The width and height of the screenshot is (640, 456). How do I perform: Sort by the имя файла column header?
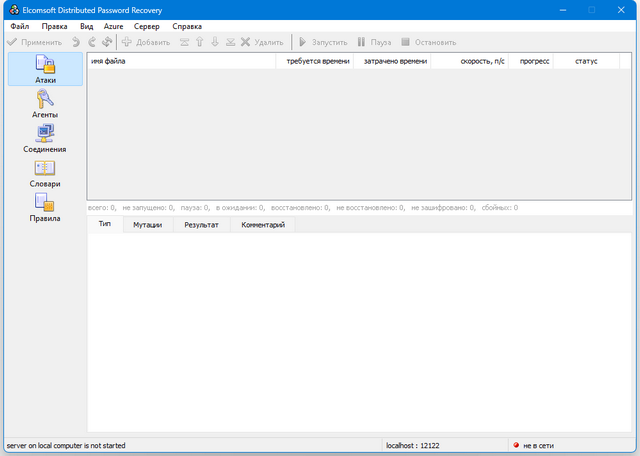182,61
